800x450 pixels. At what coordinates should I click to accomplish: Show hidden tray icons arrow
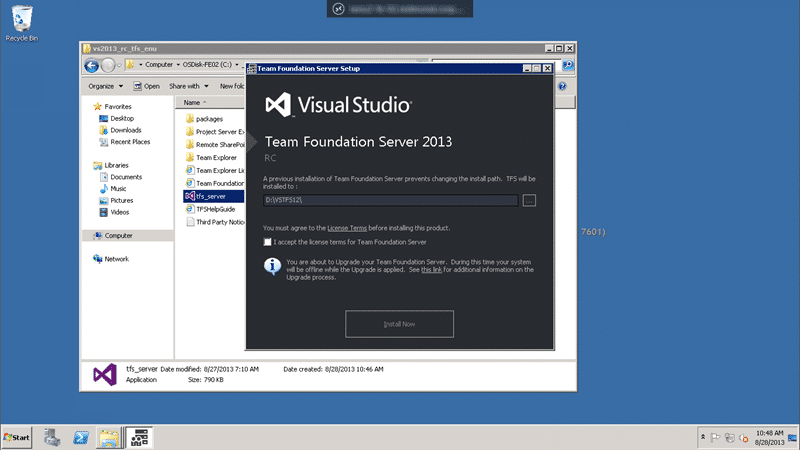pyautogui.click(x=703, y=438)
